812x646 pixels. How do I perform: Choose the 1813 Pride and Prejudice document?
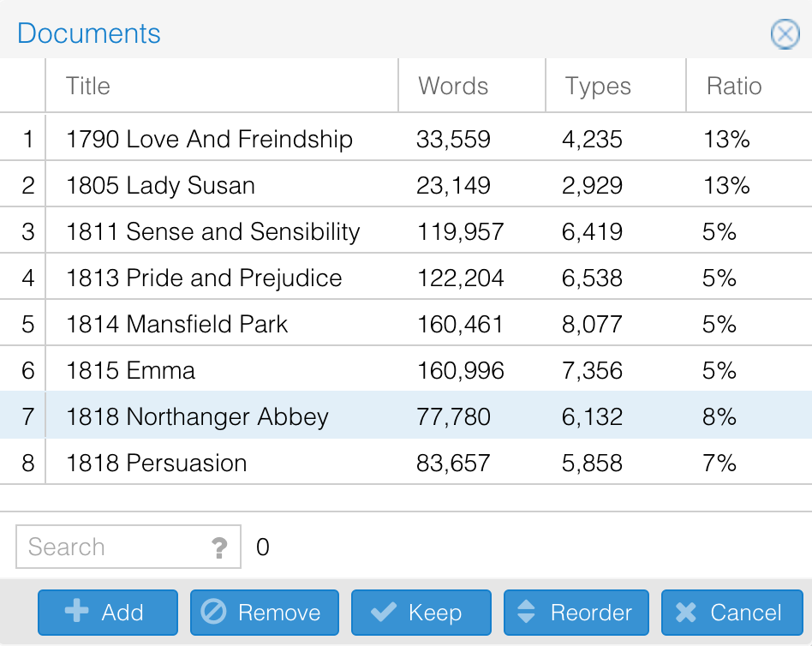coord(204,278)
